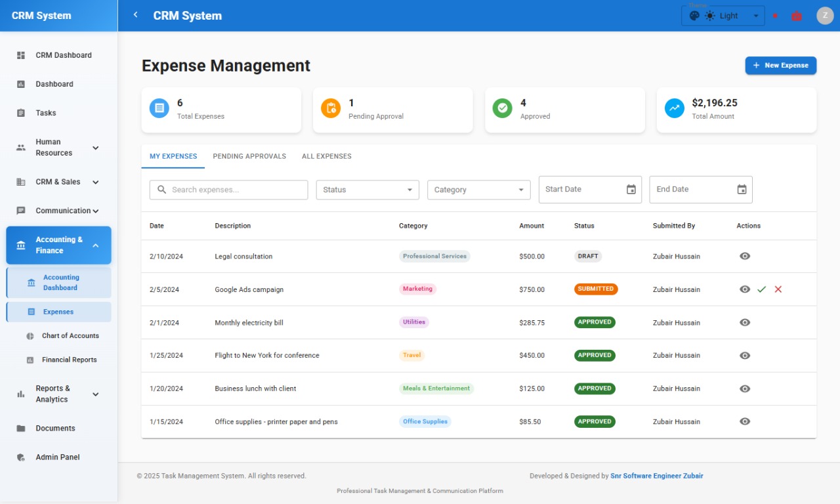Open the Category filter dropdown
The image size is (840, 504).
coord(479,190)
